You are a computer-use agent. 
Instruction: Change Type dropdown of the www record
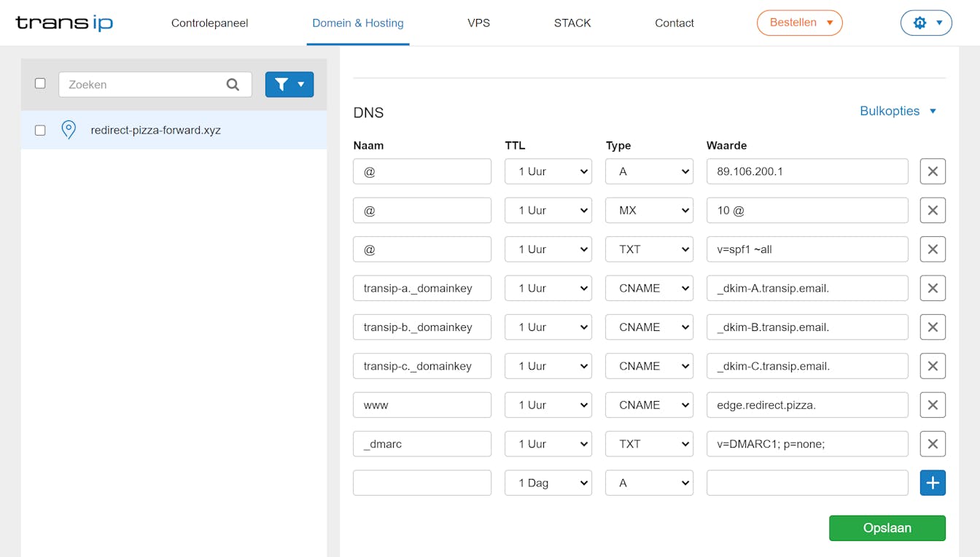click(x=649, y=405)
